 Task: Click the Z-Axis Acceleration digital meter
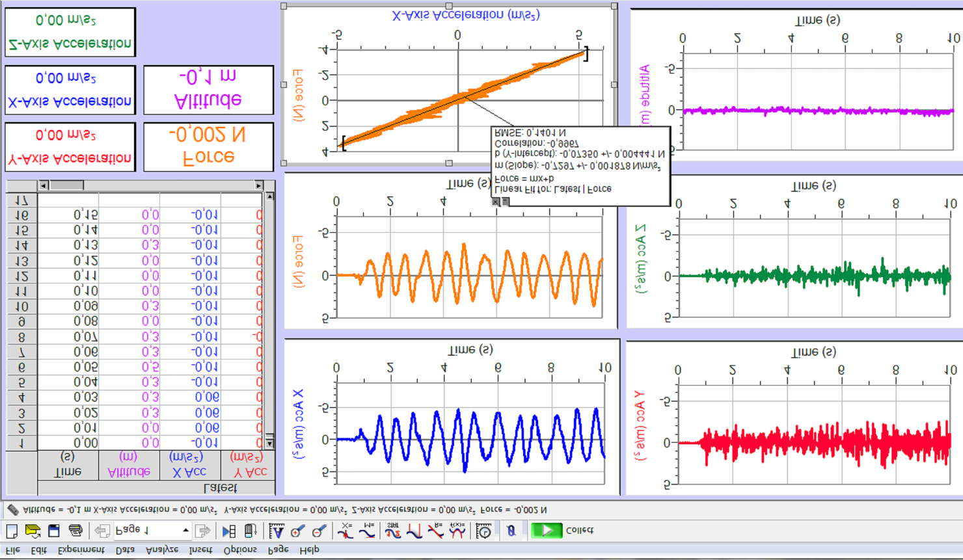point(70,33)
